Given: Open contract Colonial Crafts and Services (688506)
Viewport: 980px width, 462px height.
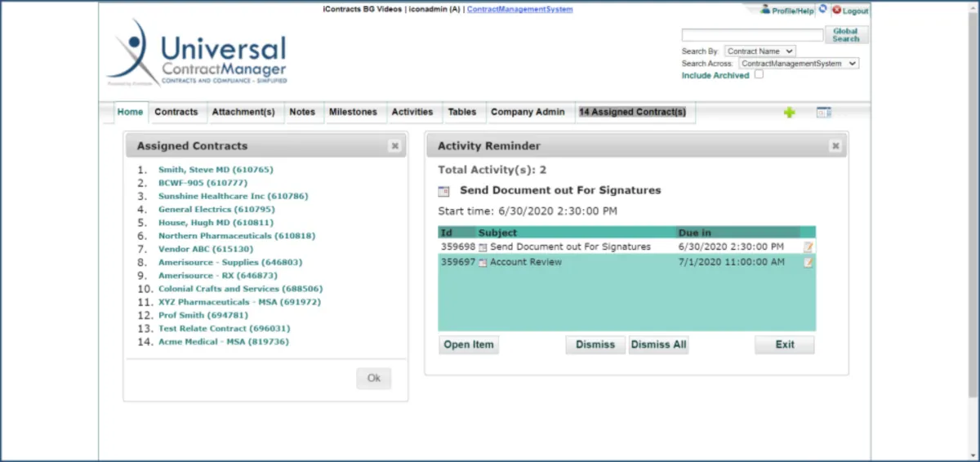Looking at the screenshot, I should [240, 289].
